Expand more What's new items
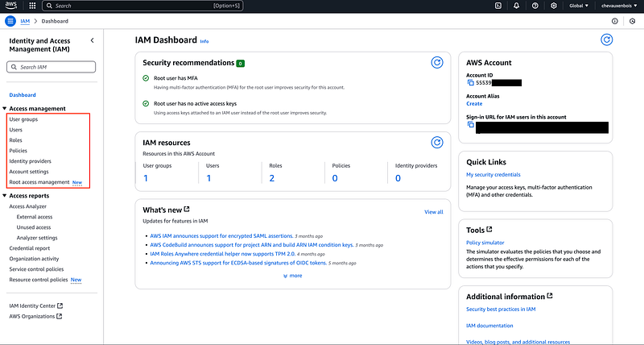 pyautogui.click(x=293, y=276)
